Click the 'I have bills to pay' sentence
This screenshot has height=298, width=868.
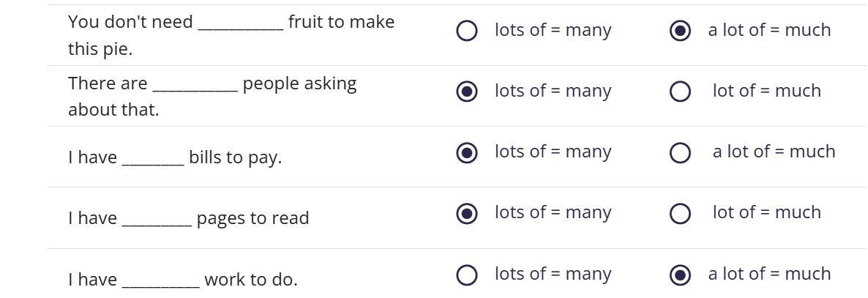tap(175, 157)
